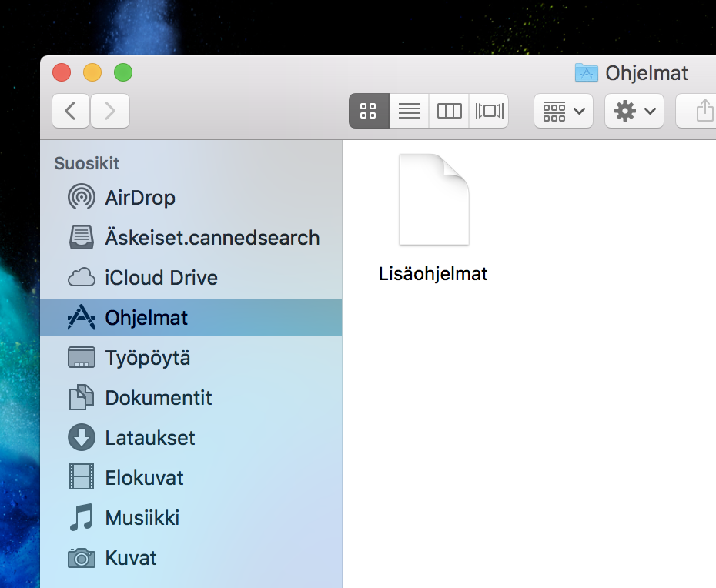The image size is (716, 588).
Task: Click the Äskeiset.cannedsearch tray icon
Action: 82,237
